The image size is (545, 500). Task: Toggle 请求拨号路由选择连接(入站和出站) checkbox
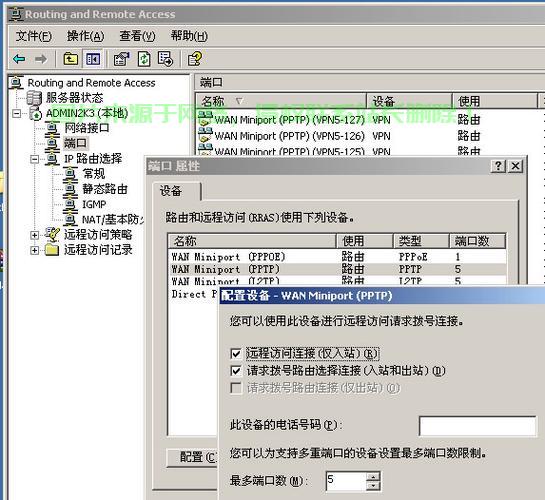coord(236,371)
